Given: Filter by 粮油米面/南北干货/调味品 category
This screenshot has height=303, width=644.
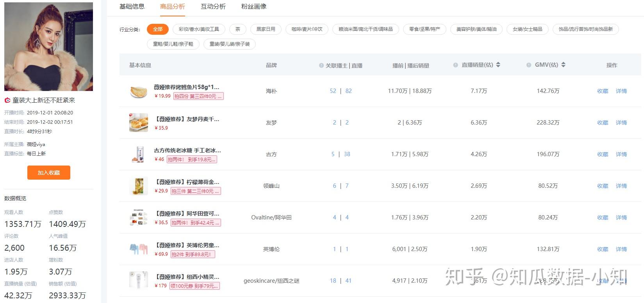Looking at the screenshot, I should [x=366, y=29].
